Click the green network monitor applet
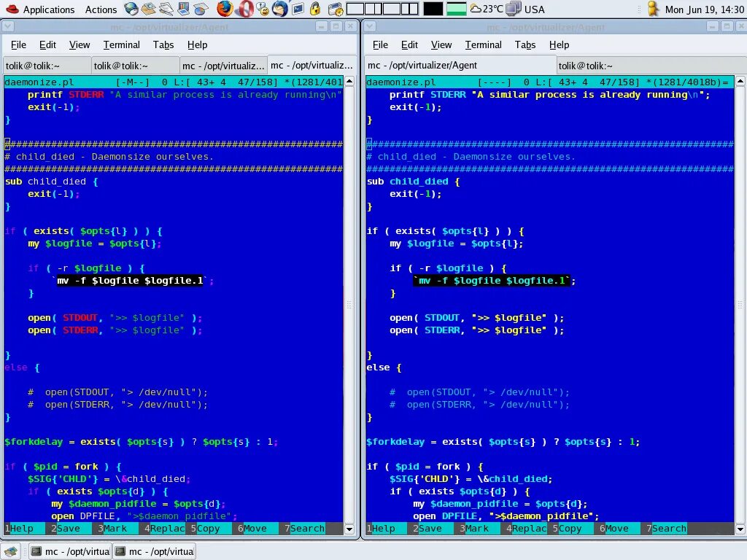 [x=457, y=9]
